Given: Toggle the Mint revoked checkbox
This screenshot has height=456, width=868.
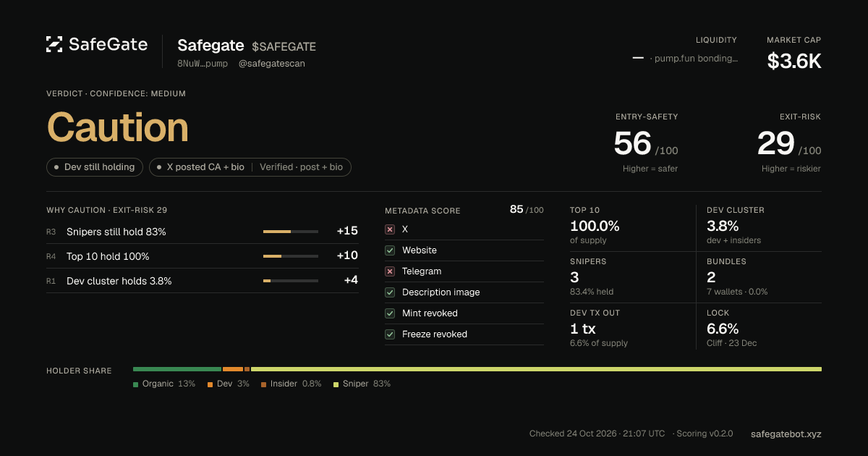Looking at the screenshot, I should 390,313.
